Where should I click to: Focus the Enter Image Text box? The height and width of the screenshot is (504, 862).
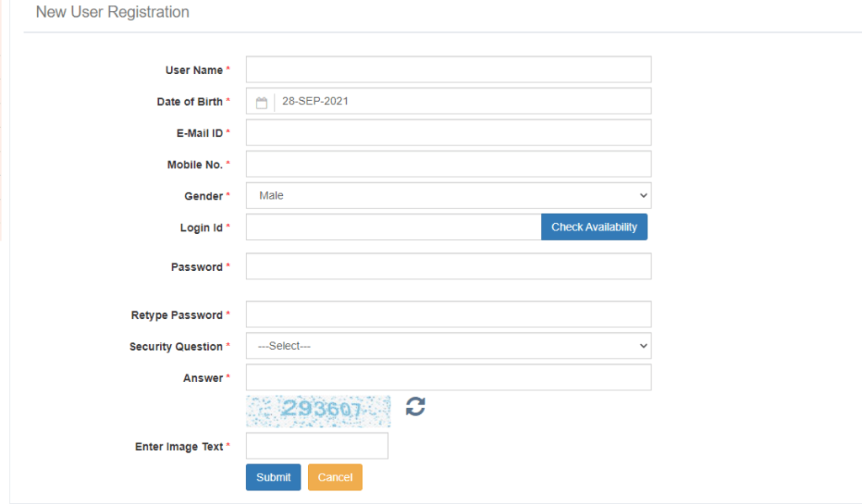317,447
